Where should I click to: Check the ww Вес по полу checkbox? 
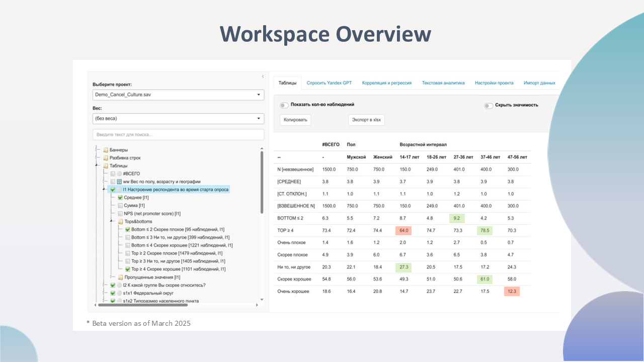tap(113, 182)
